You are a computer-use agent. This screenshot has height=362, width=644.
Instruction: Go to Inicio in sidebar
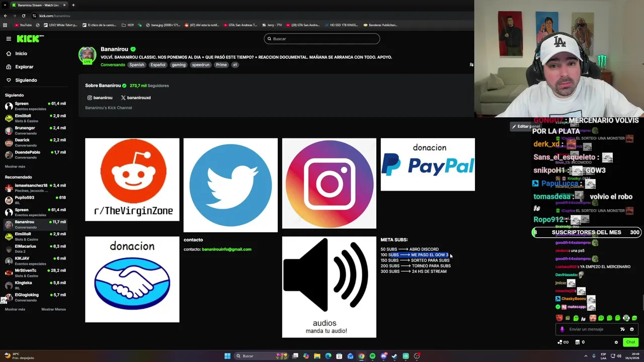[17, 53]
